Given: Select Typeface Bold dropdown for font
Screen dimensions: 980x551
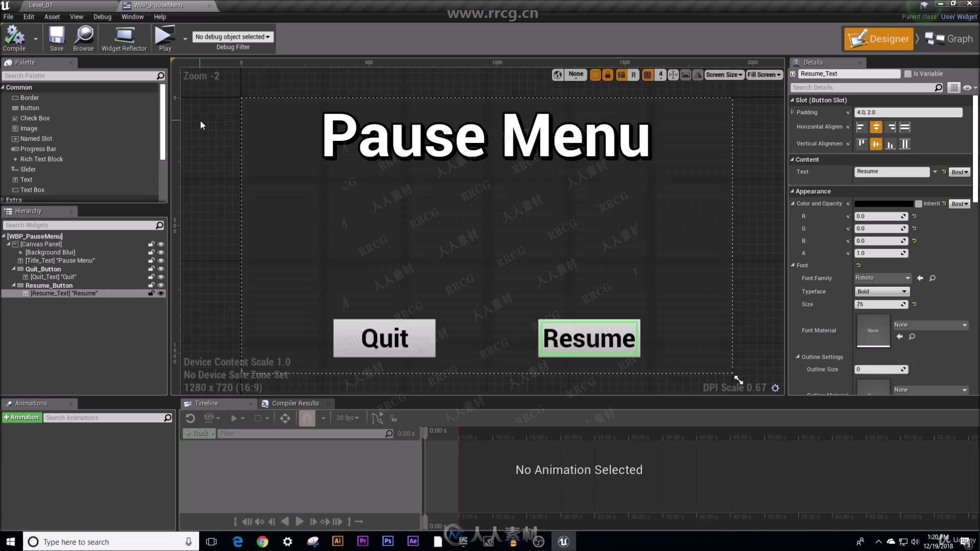Looking at the screenshot, I should pyautogui.click(x=881, y=291).
